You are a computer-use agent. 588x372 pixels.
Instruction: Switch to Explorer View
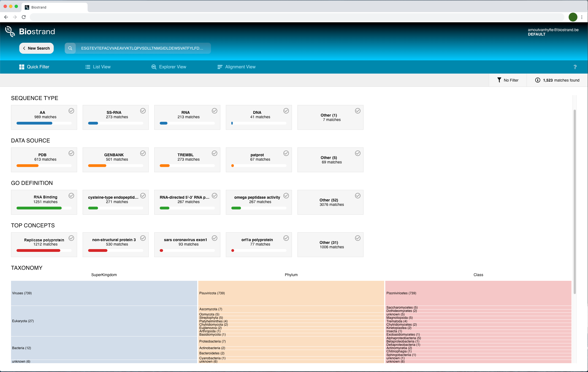click(169, 67)
